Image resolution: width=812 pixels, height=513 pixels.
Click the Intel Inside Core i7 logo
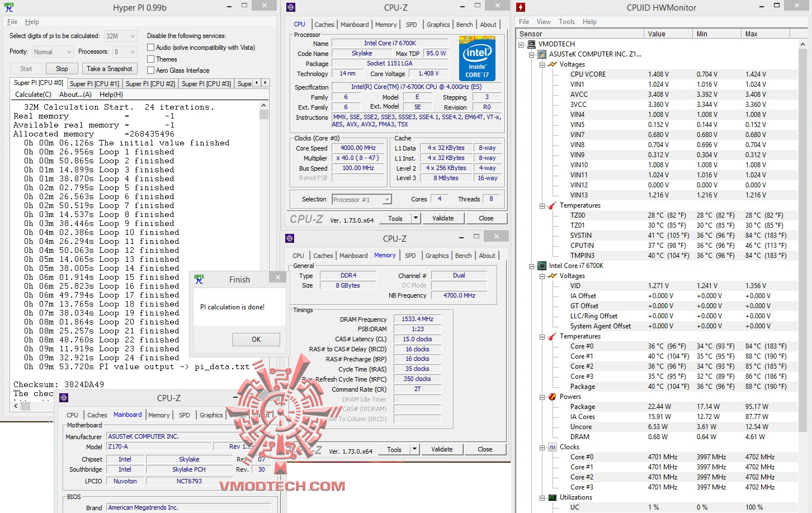click(477, 58)
